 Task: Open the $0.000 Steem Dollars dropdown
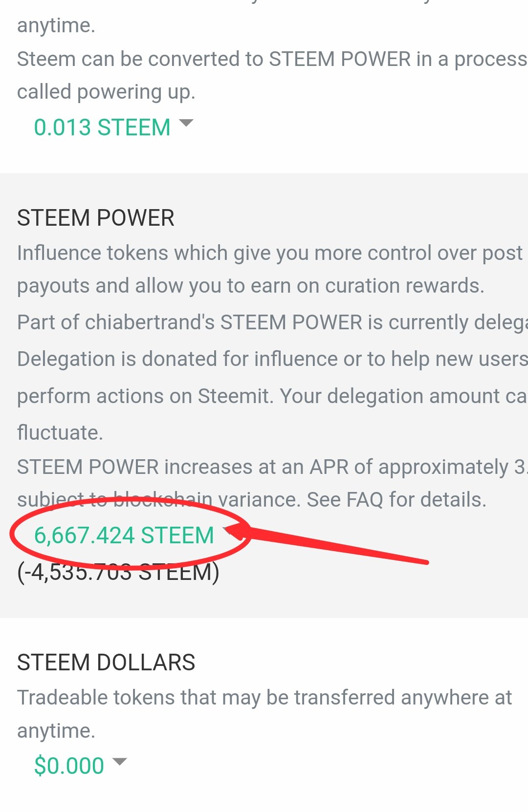[69, 766]
